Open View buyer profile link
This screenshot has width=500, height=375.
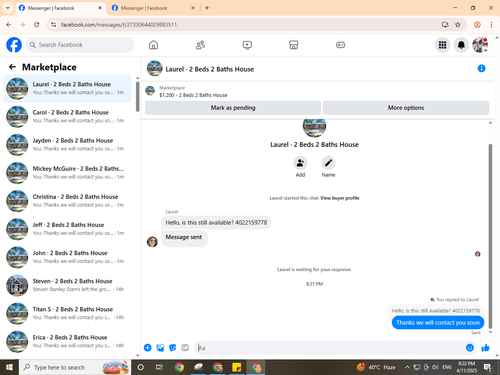(340, 198)
